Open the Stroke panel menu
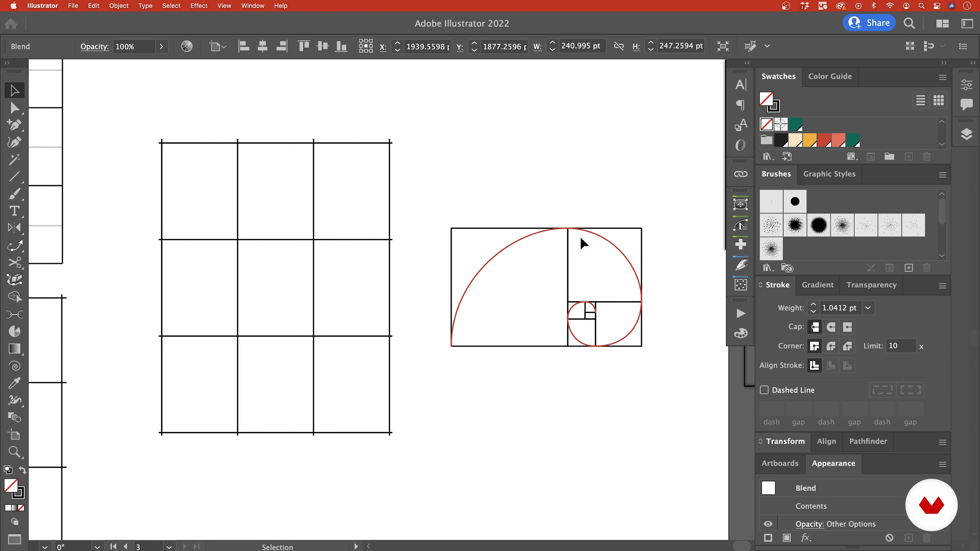The height and width of the screenshot is (551, 980). 942,286
